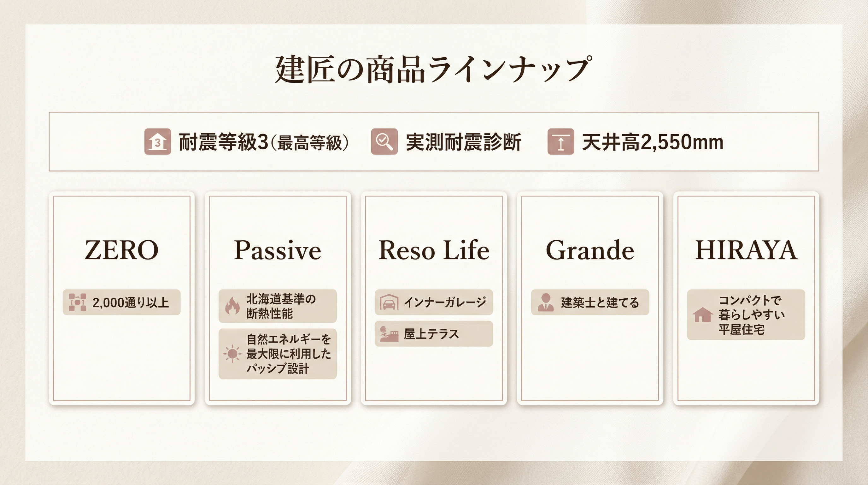
Task: Select the ZERO product title
Action: 121,250
